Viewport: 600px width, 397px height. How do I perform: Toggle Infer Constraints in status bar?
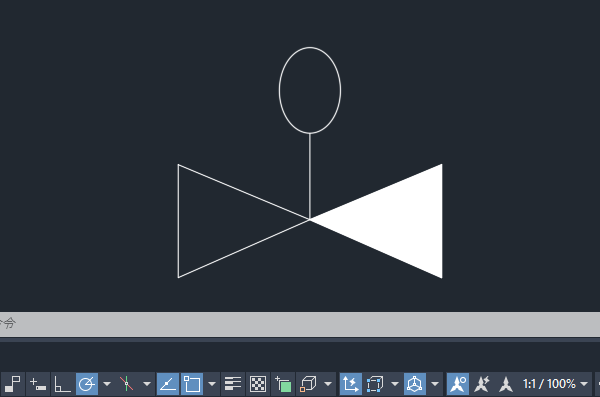pyautogui.click(x=13, y=384)
